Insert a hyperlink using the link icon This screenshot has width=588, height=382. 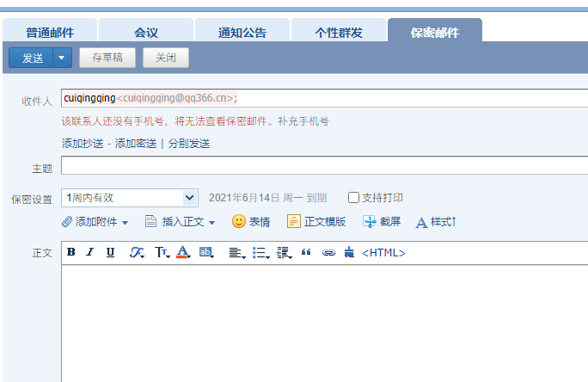(x=328, y=253)
